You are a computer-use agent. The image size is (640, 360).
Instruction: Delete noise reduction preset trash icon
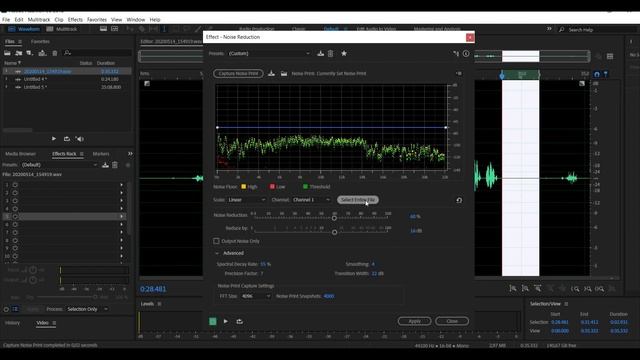click(331, 53)
